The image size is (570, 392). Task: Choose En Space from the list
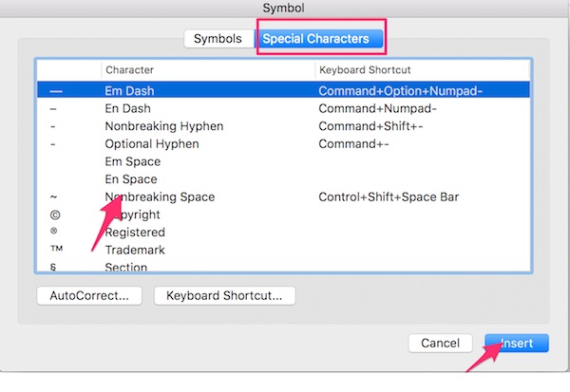[x=131, y=179]
